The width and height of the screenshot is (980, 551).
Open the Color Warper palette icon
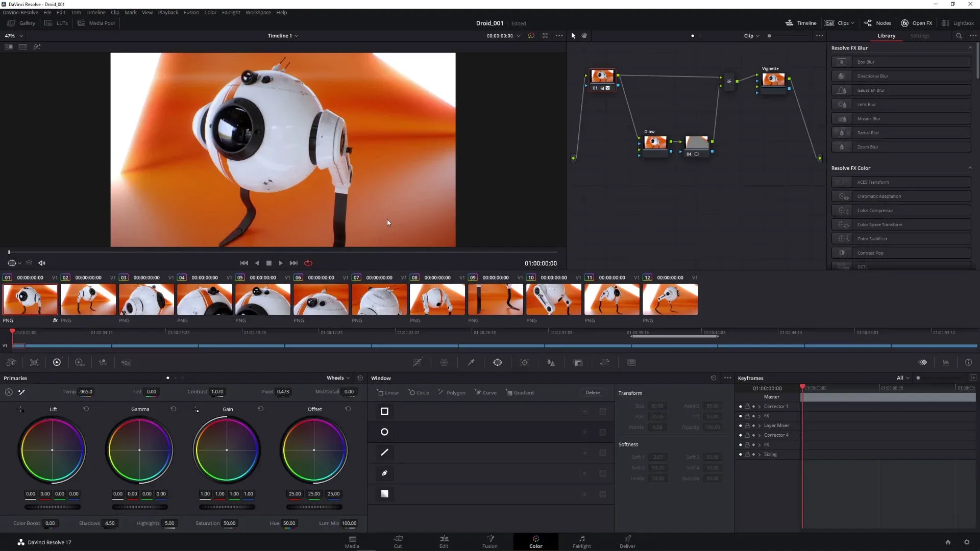click(444, 362)
